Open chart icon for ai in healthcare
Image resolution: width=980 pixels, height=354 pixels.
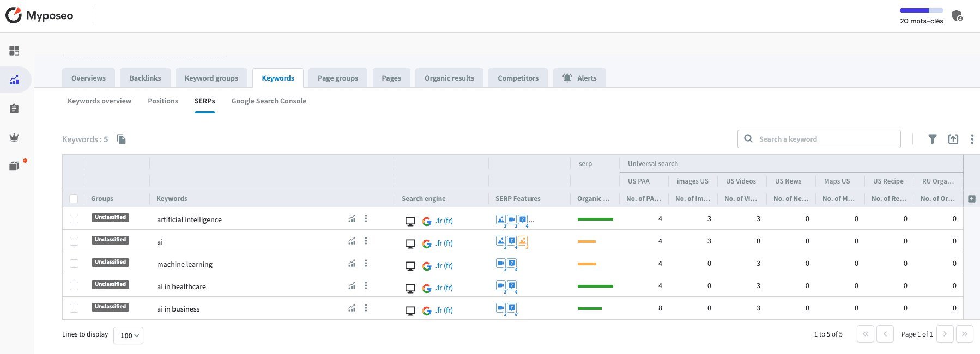pyautogui.click(x=352, y=286)
